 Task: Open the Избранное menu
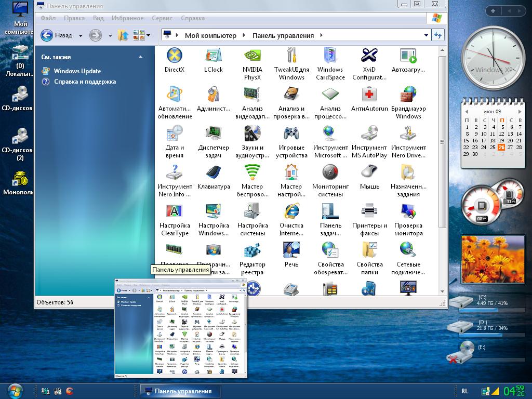point(128,18)
